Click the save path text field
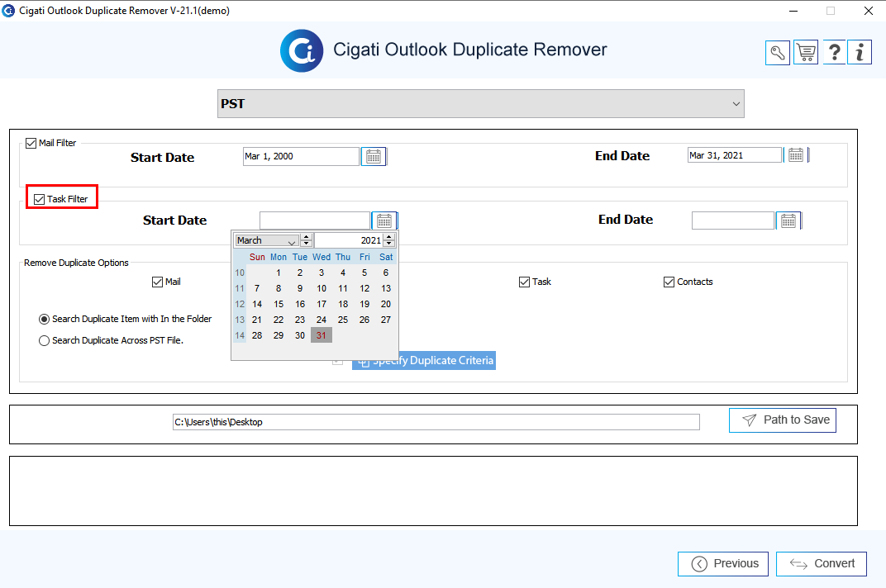Viewport: 886px width, 588px height. point(436,422)
